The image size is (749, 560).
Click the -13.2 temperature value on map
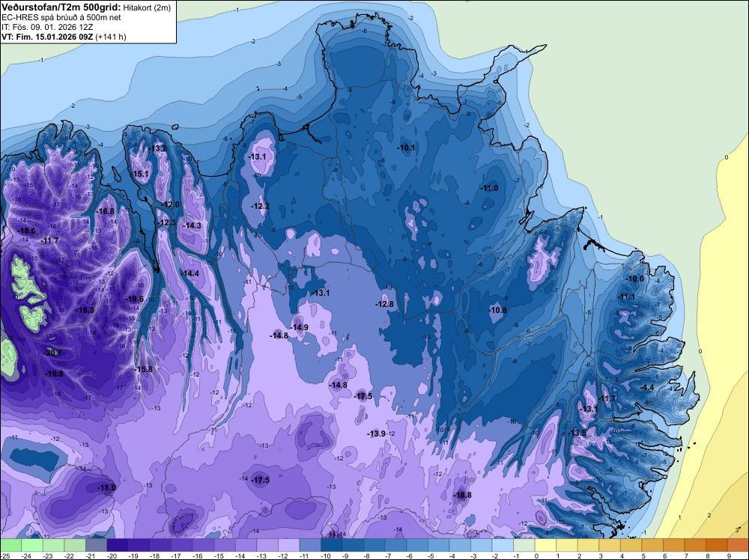click(157, 148)
